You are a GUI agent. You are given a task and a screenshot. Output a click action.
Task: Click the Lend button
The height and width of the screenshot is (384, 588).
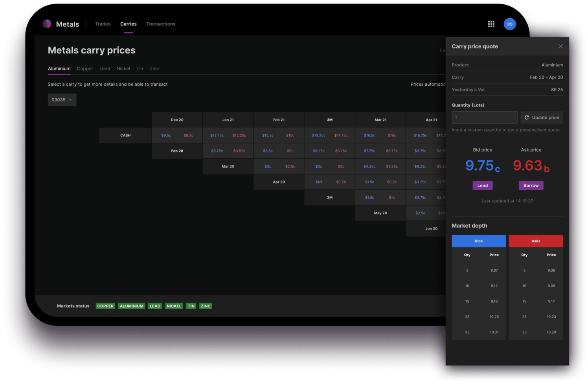click(483, 186)
